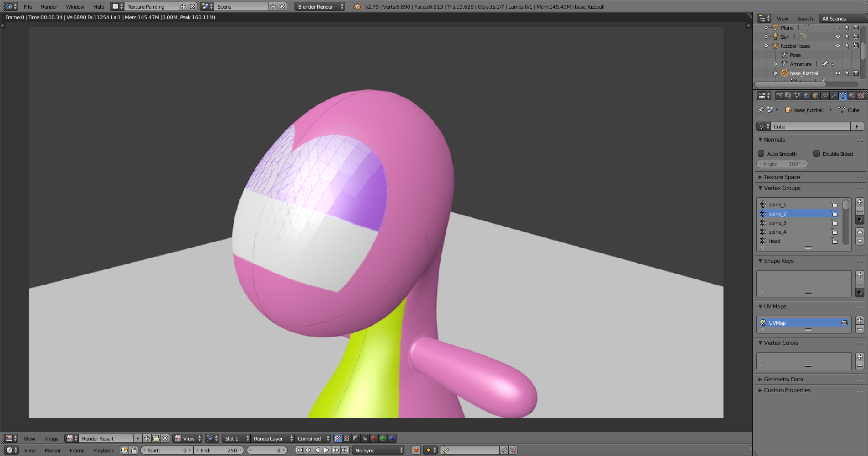
Task: Click play animation forward button
Action: point(326,450)
